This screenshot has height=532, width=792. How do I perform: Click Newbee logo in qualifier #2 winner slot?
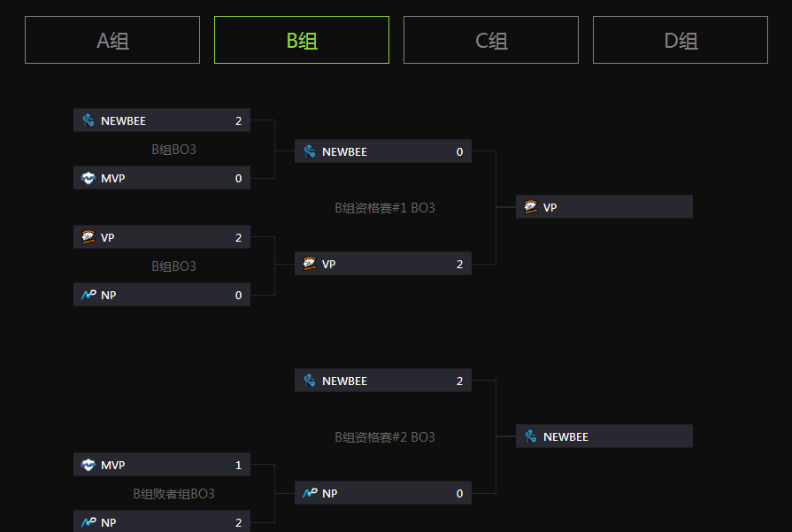pos(531,436)
